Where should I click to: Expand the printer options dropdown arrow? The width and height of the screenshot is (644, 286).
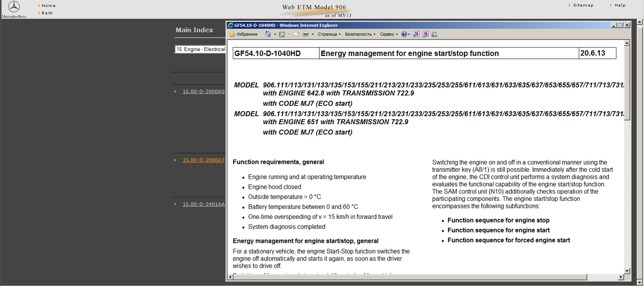[x=313, y=34]
